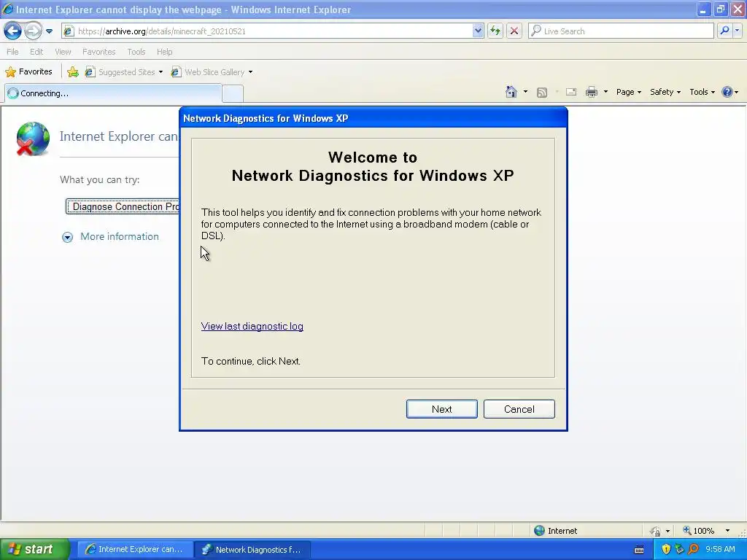Click the browser Forward arrow button

[33, 31]
